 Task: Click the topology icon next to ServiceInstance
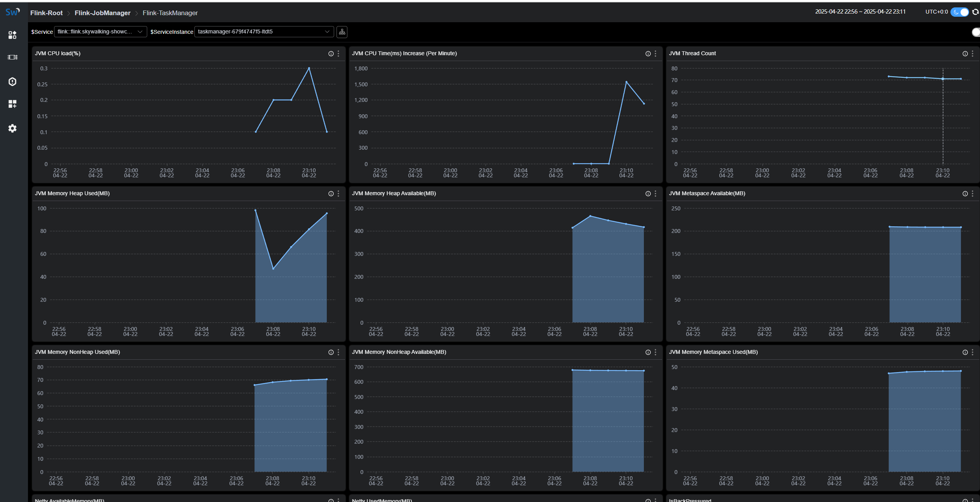pyautogui.click(x=342, y=32)
